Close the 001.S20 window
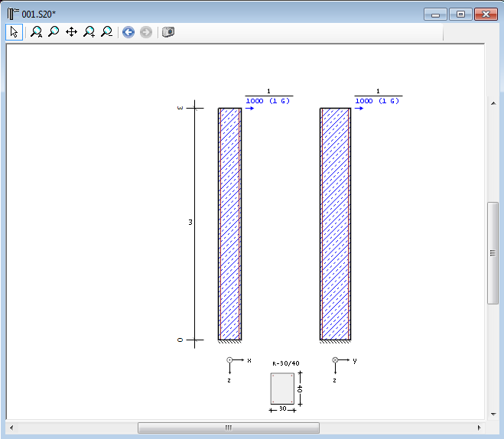 point(485,14)
